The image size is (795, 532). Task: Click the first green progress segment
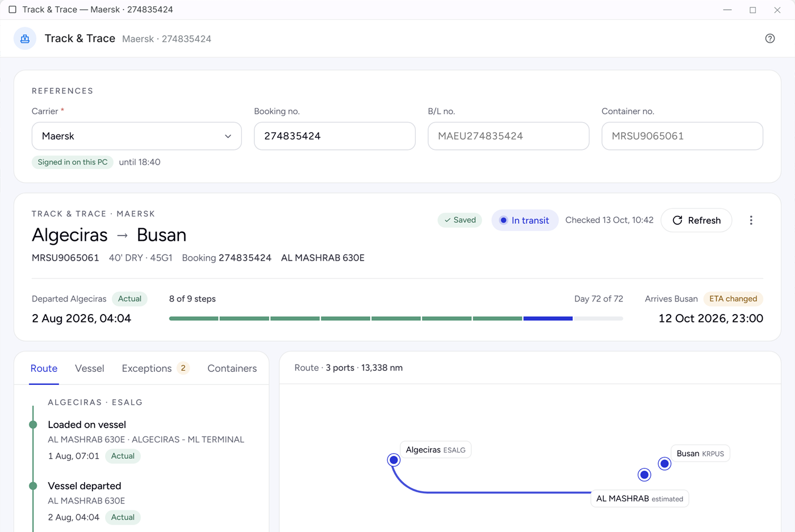pos(194,319)
